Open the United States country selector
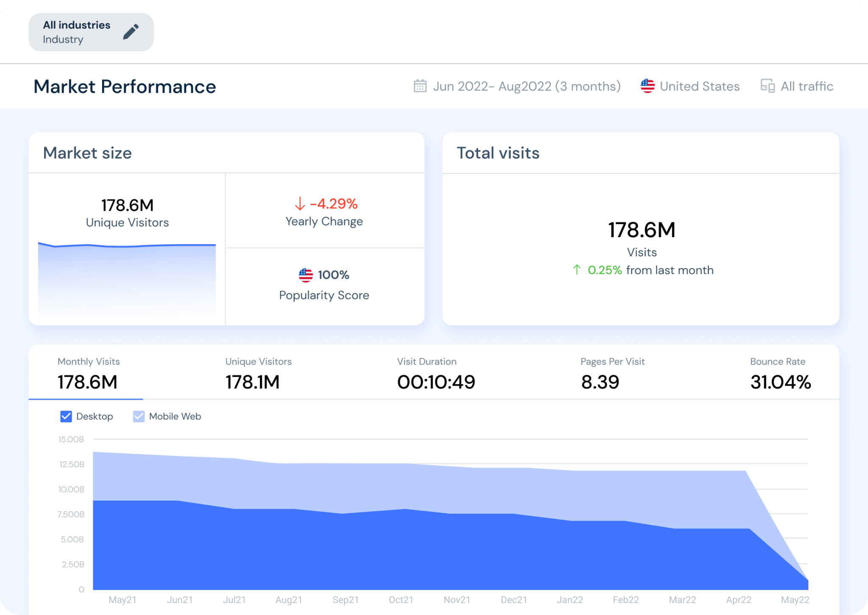Viewport: 868px width, 615px height. pos(699,86)
